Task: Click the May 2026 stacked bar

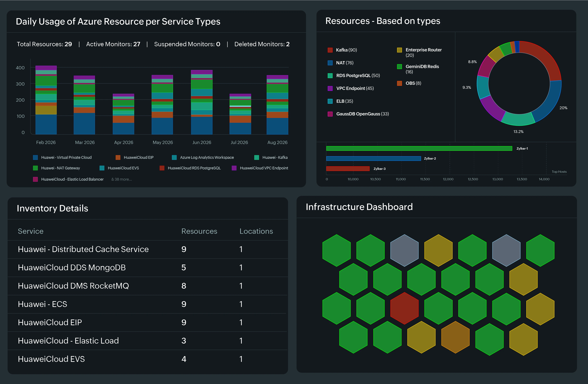Action: click(x=162, y=105)
